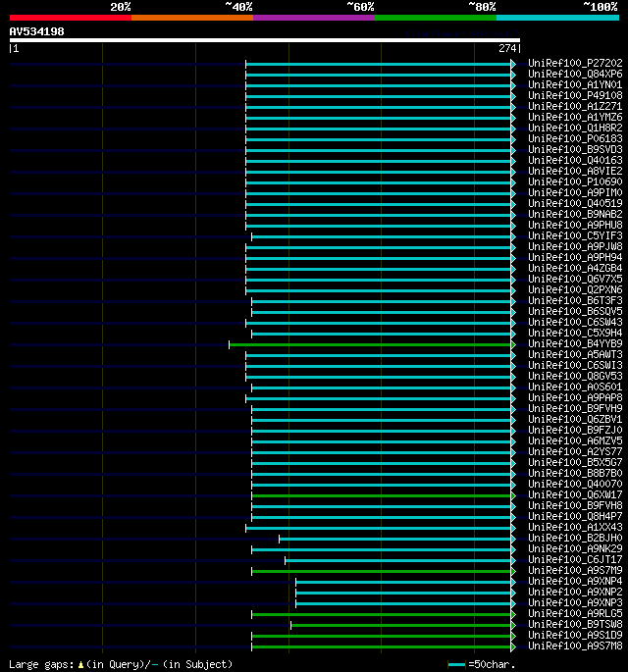The width and height of the screenshot is (628, 672).
Task: Click the green ~80% identity color band
Action: [x=436, y=18]
